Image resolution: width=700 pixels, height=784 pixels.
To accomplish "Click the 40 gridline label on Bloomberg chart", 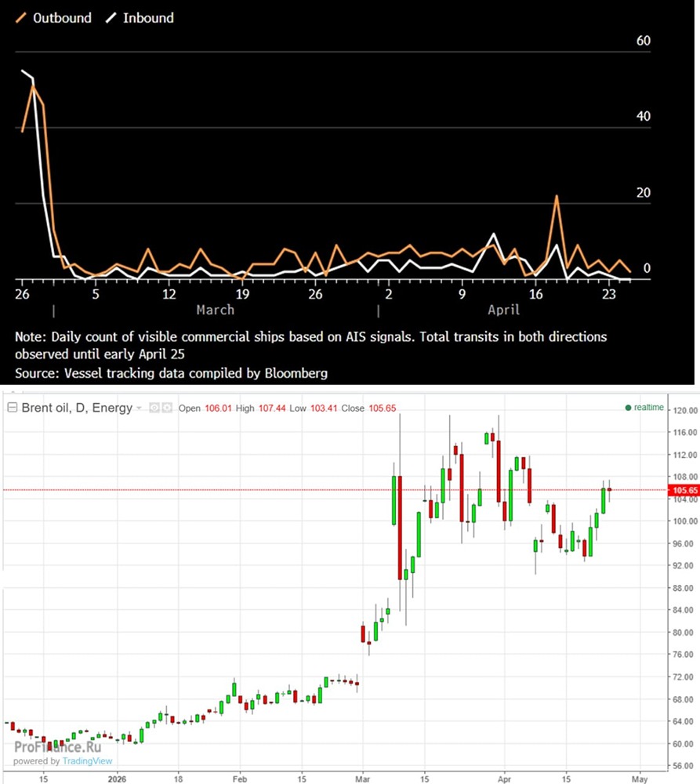I will click(644, 116).
